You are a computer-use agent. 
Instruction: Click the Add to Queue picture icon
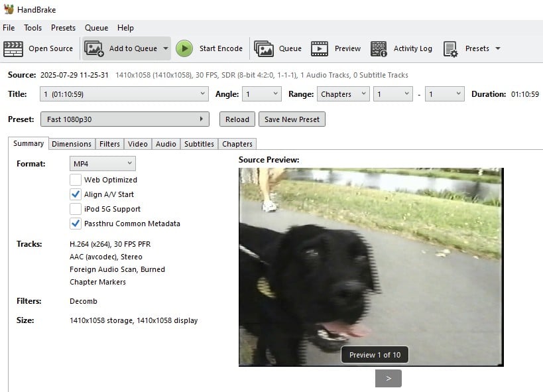coord(94,48)
